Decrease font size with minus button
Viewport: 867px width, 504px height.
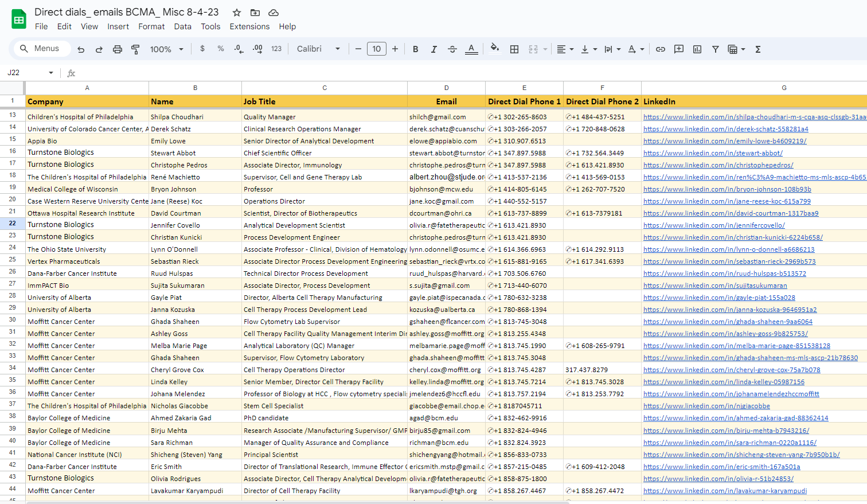358,49
